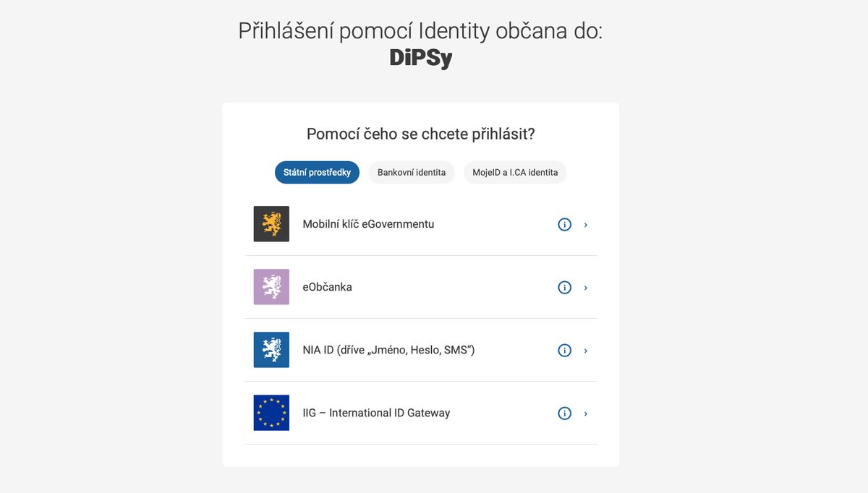
Task: Select IIG – International ID Gateway label
Action: (x=376, y=413)
